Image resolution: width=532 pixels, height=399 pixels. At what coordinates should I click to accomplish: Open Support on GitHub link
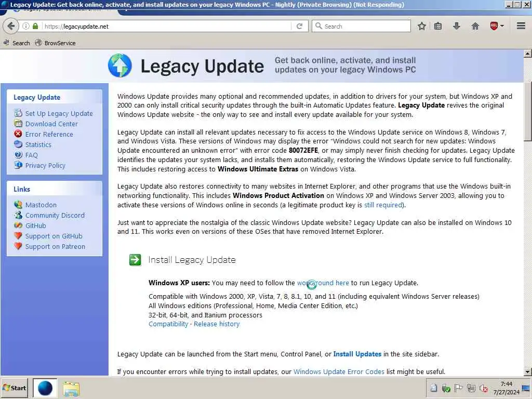point(54,236)
